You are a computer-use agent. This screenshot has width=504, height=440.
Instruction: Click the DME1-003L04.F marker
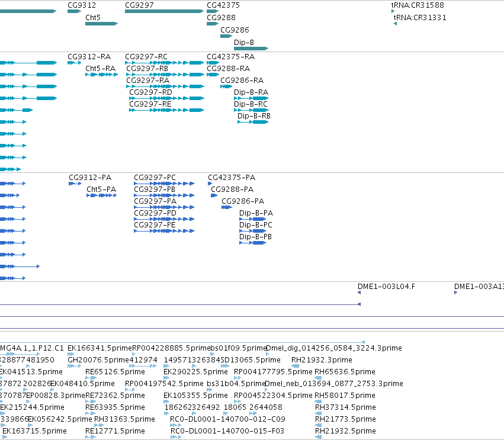click(359, 293)
